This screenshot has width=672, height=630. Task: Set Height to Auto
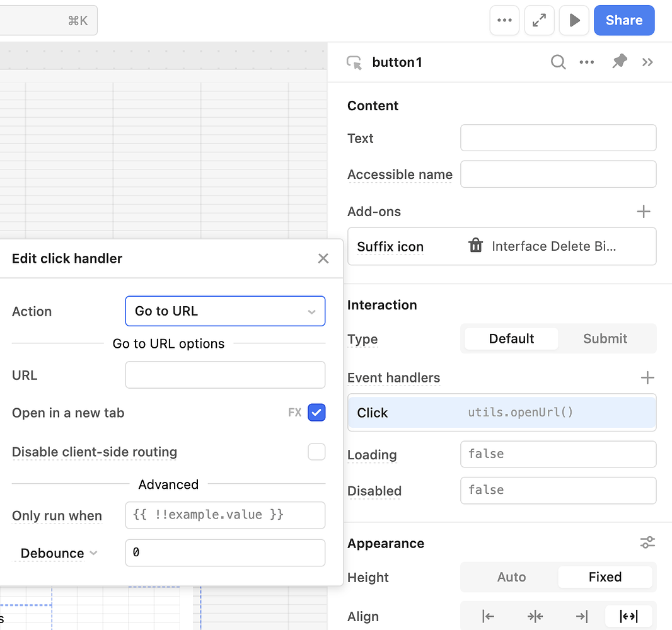coord(511,577)
